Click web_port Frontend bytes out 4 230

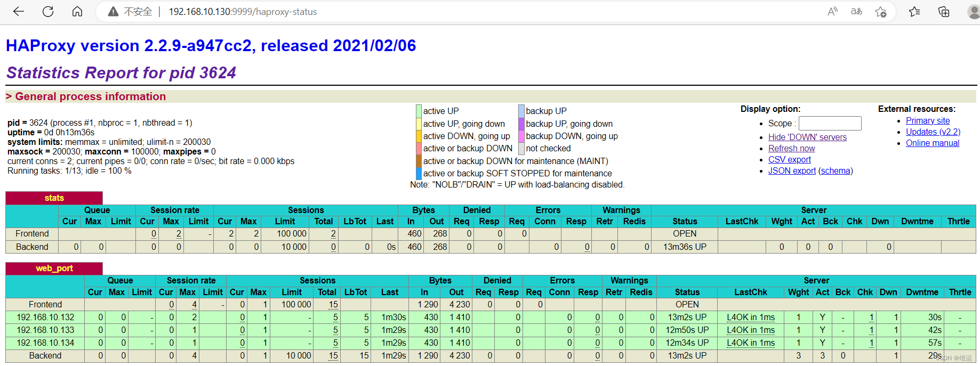coord(460,304)
